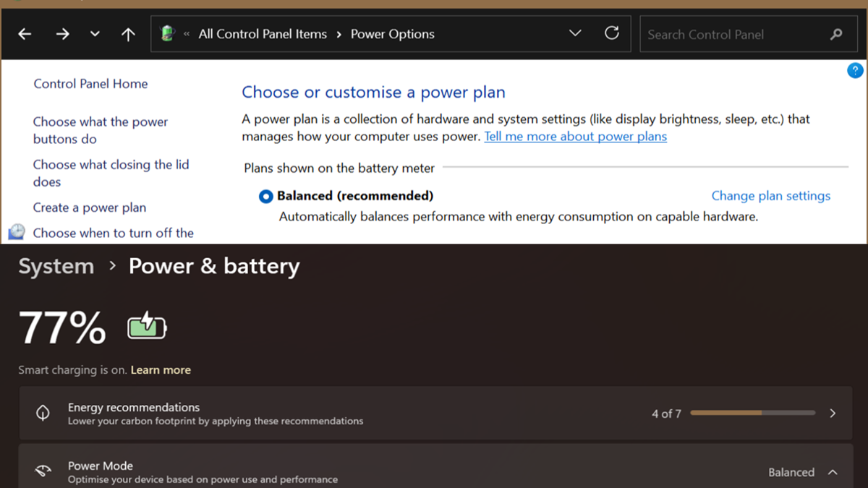Open Create a power plan link
The height and width of the screenshot is (488, 868).
tap(90, 207)
